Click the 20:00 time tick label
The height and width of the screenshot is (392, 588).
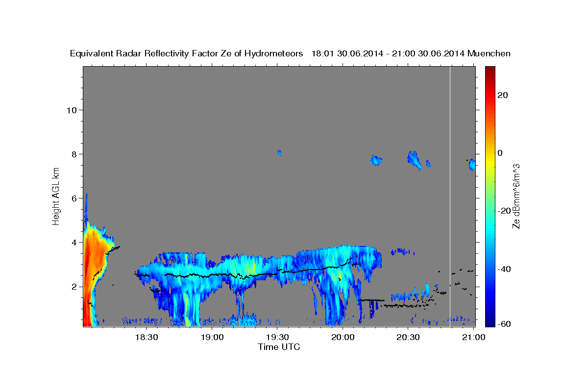click(x=343, y=337)
